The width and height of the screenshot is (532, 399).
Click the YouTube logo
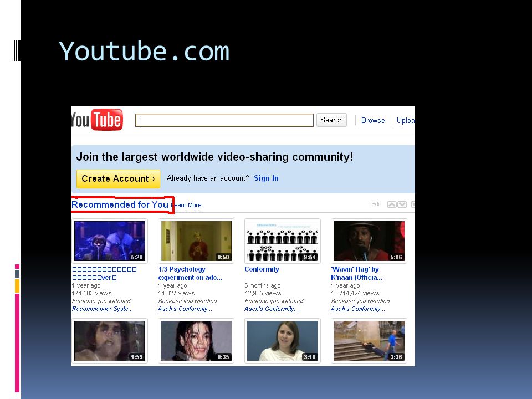[x=97, y=120]
